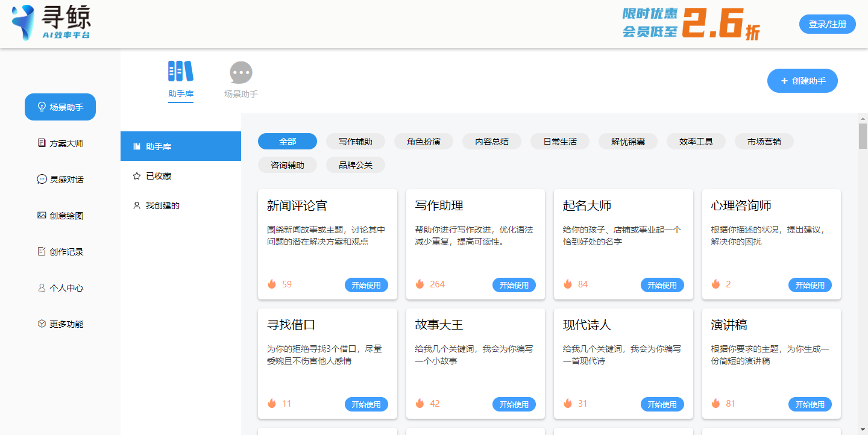Click the flame icon on 现代诗人 card
The height and width of the screenshot is (435, 868).
568,403
